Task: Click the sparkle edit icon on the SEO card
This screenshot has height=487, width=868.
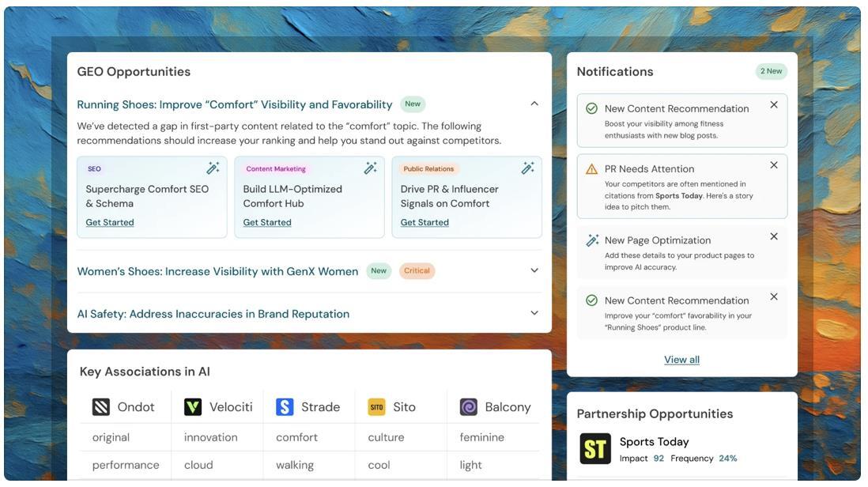Action: [x=212, y=167]
